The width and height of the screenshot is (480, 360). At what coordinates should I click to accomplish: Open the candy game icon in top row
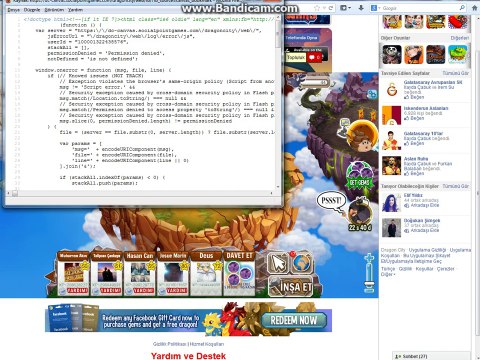(x=458, y=22)
